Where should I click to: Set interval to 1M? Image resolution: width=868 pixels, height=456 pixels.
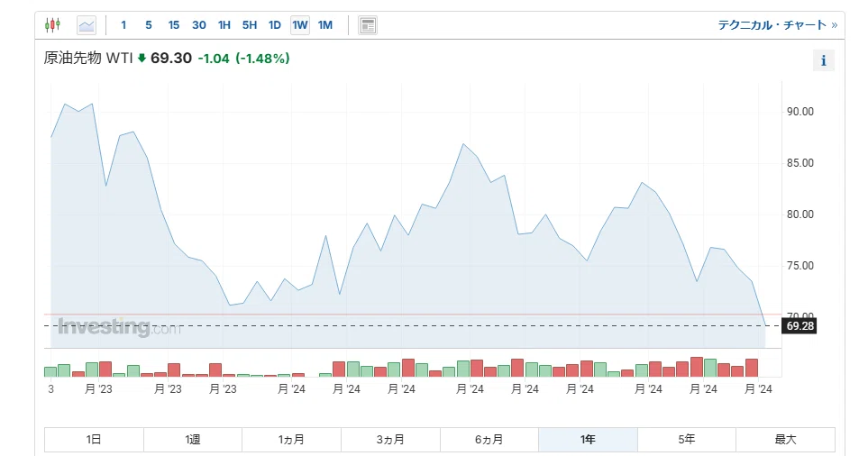click(325, 25)
